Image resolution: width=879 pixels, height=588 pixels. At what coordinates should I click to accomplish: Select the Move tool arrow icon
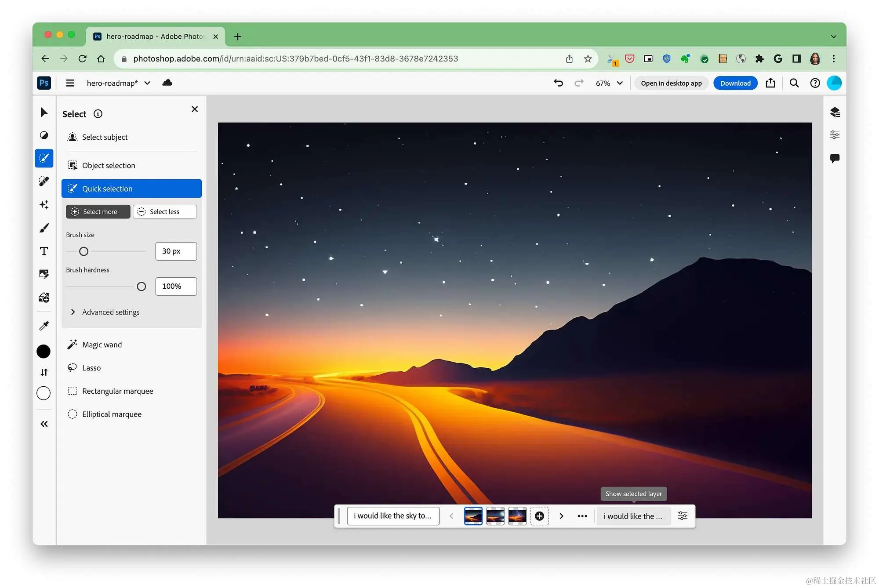(44, 113)
